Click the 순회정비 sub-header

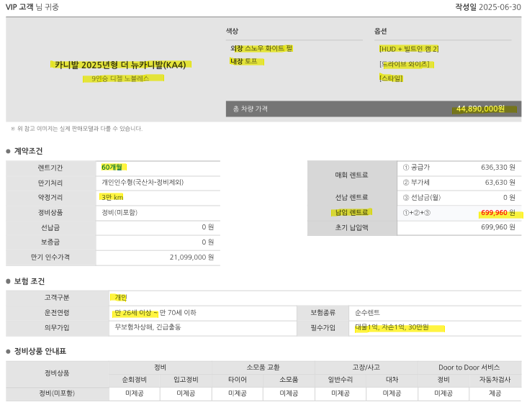coord(135,380)
